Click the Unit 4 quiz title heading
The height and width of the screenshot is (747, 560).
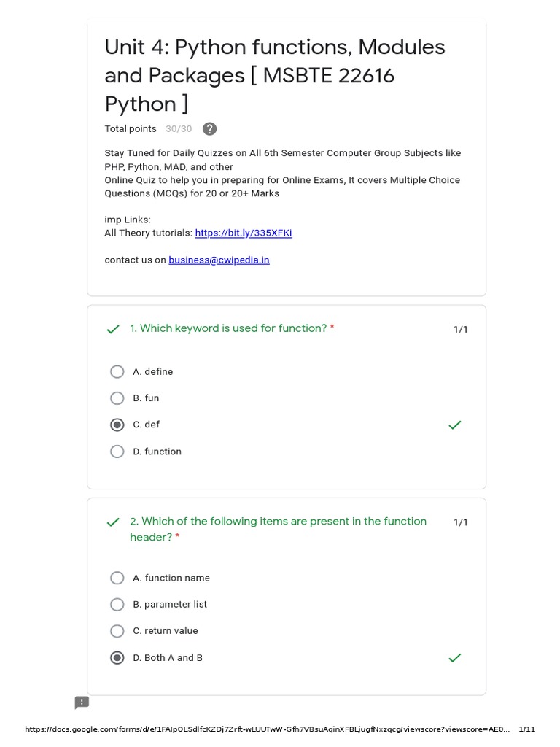pos(275,75)
